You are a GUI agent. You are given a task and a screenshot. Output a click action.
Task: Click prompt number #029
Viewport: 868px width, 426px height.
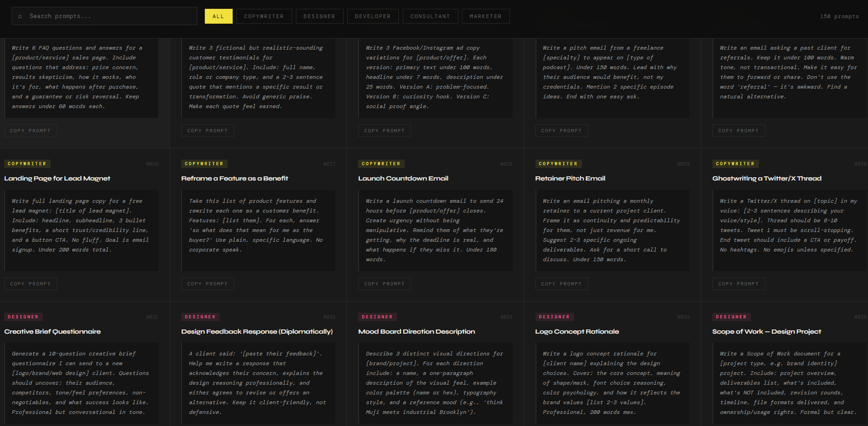(683, 164)
